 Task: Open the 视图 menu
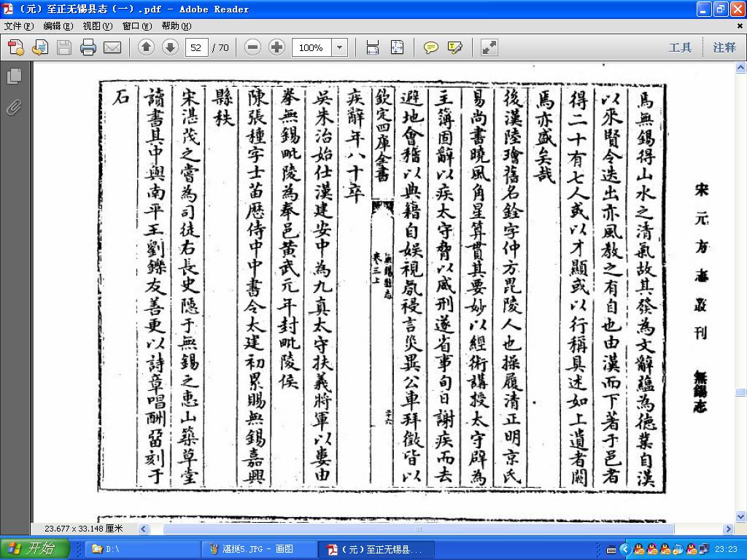tap(98, 26)
